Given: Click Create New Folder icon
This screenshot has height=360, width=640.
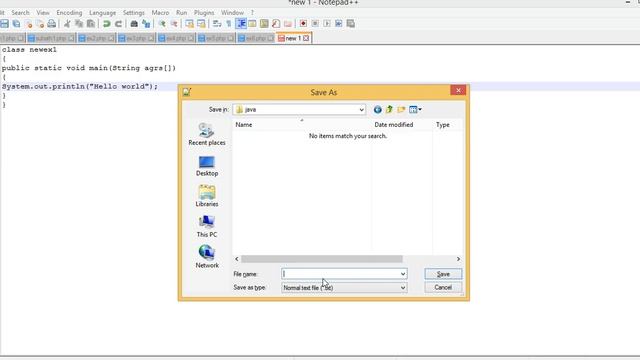Looking at the screenshot, I should point(401,109).
